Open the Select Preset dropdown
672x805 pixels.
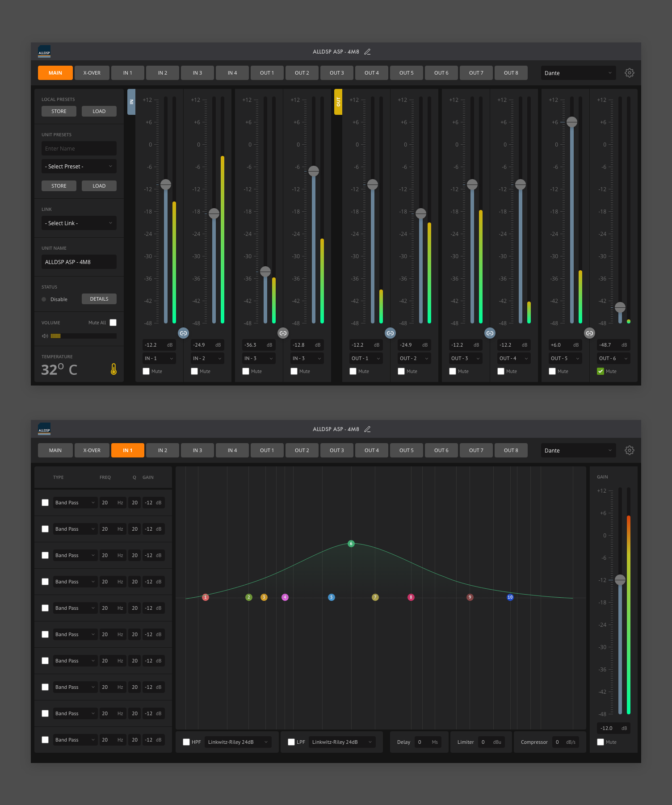[x=79, y=167]
